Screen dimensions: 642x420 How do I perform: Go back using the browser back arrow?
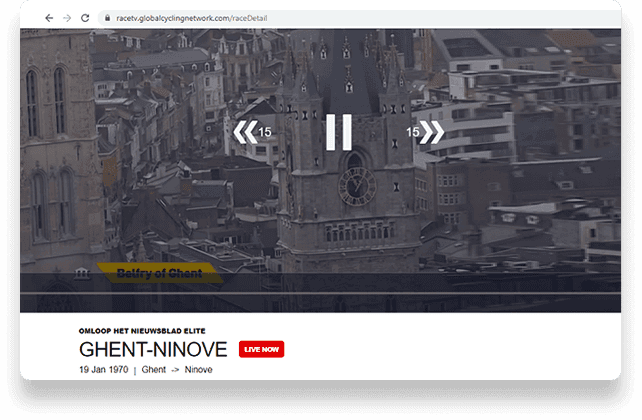[x=49, y=18]
